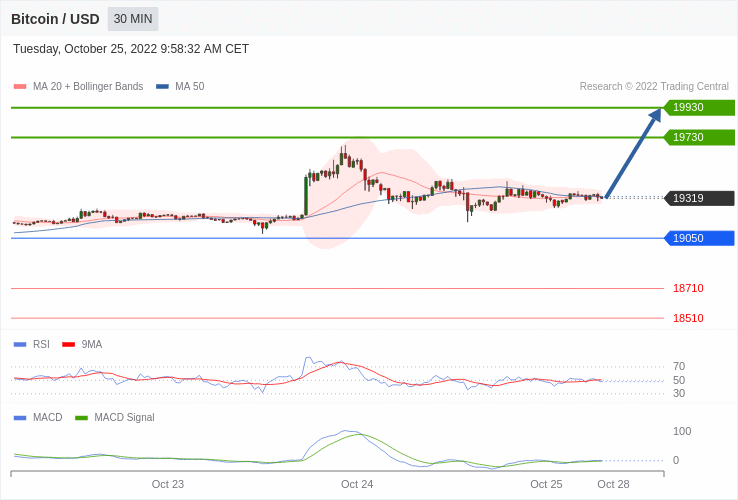The image size is (738, 500).
Task: Click the blue upward forecast arrow
Action: pos(633,154)
